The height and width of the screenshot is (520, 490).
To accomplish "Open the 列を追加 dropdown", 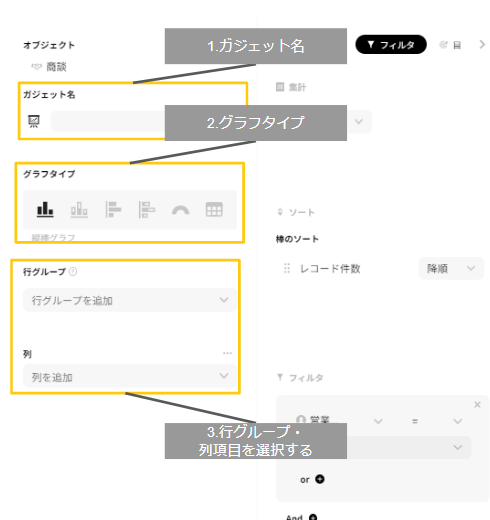I will 130,376.
